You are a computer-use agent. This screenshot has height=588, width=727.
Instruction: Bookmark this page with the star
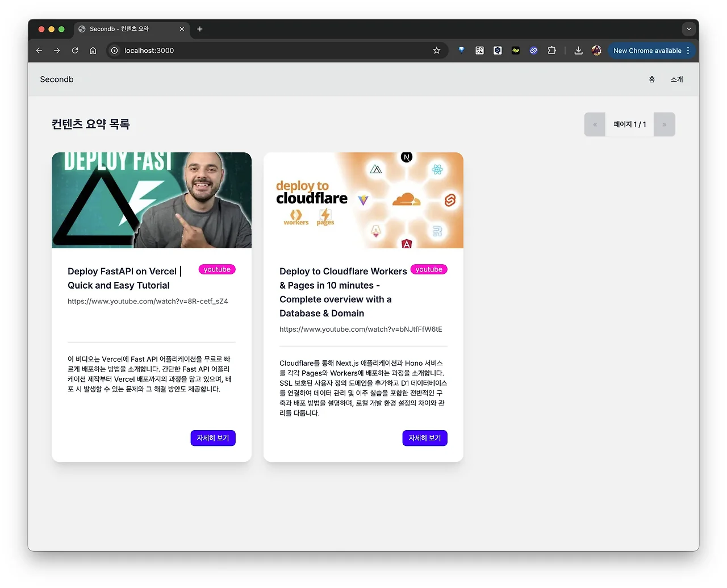437,51
